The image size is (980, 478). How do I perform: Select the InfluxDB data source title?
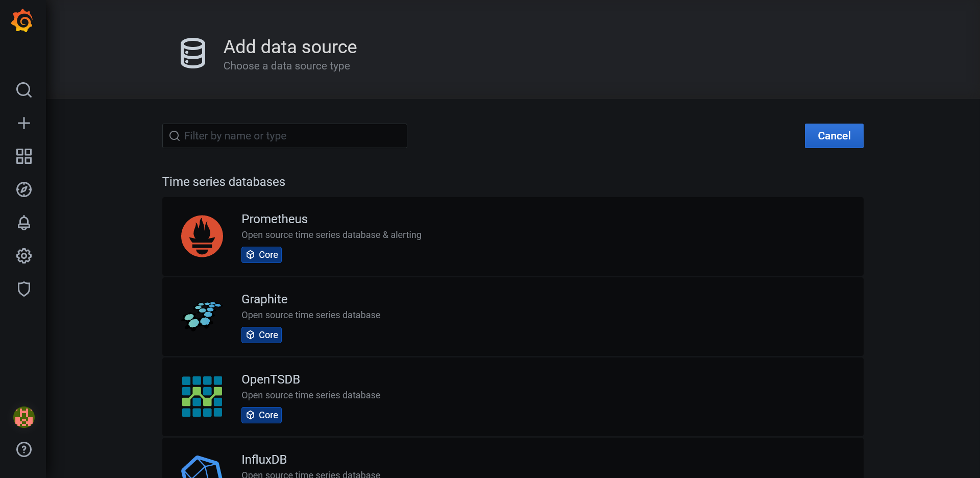coord(264,460)
